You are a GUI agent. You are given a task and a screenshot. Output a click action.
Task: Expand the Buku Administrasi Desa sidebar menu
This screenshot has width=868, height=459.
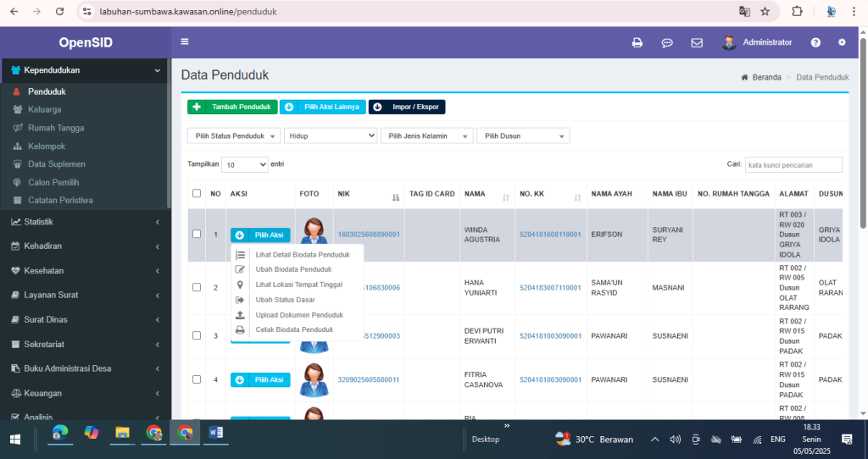pyautogui.click(x=86, y=368)
